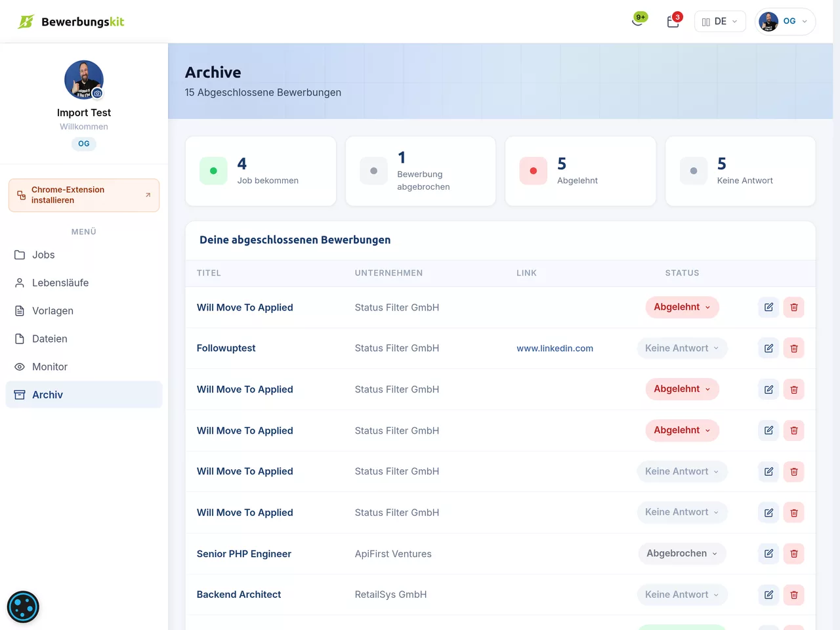The width and height of the screenshot is (840, 630).
Task: Edit the Backend Architect entry
Action: [x=768, y=595]
